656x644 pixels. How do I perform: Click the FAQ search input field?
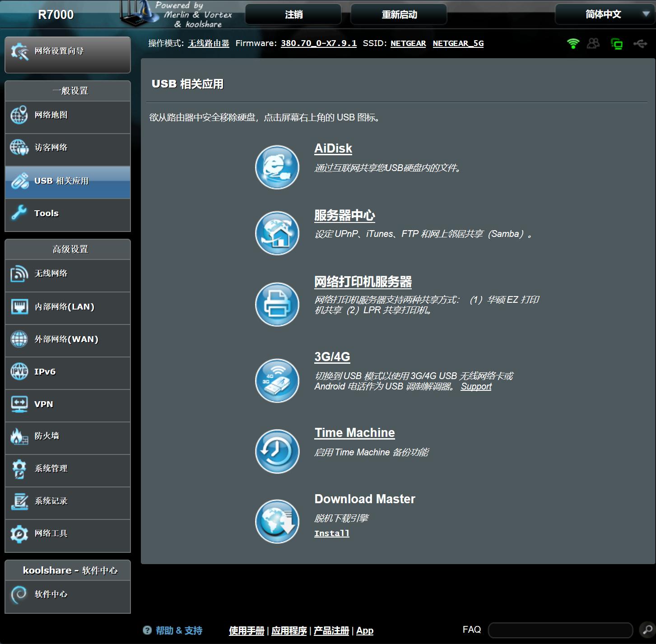coord(560,630)
